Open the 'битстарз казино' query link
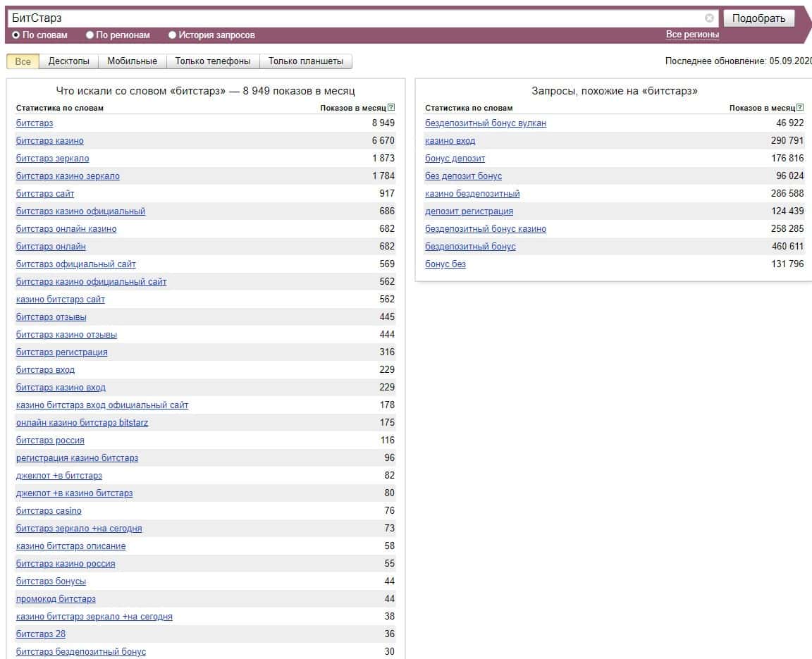The height and width of the screenshot is (659, 812). [x=49, y=141]
